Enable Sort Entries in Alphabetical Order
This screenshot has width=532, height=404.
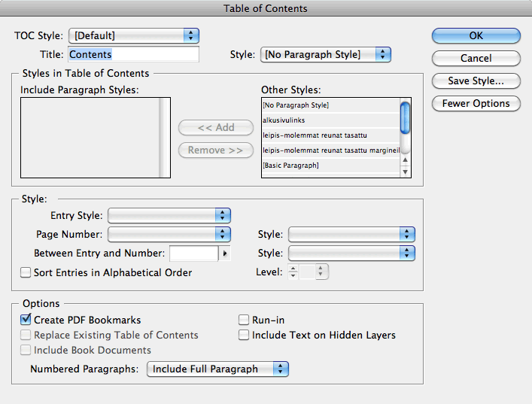(x=26, y=272)
